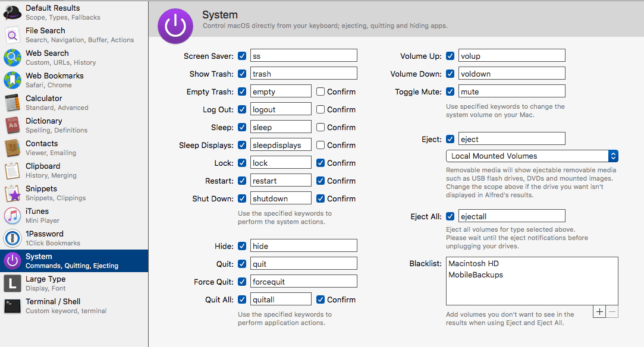The height and width of the screenshot is (347, 644).
Task: Open Snippets star icon
Action: point(12,193)
